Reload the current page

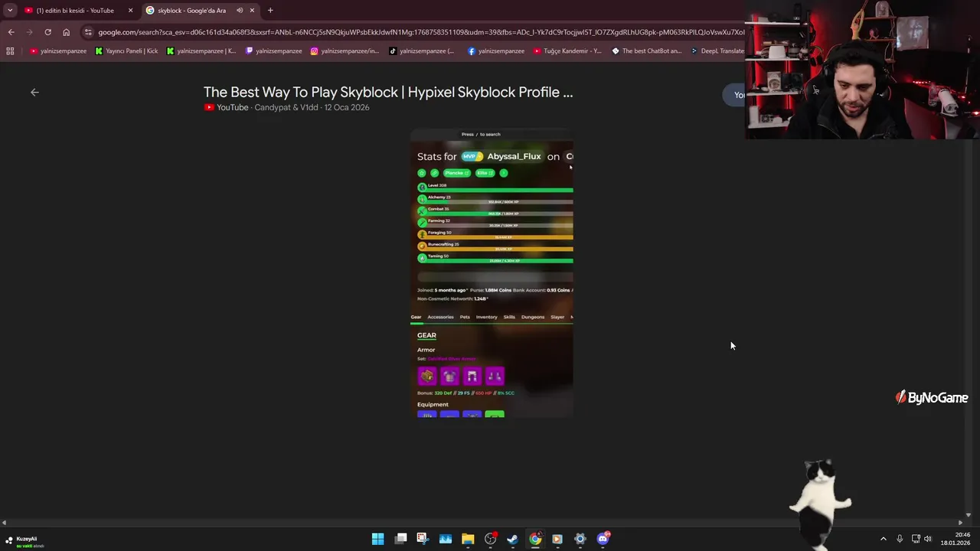pos(47,32)
